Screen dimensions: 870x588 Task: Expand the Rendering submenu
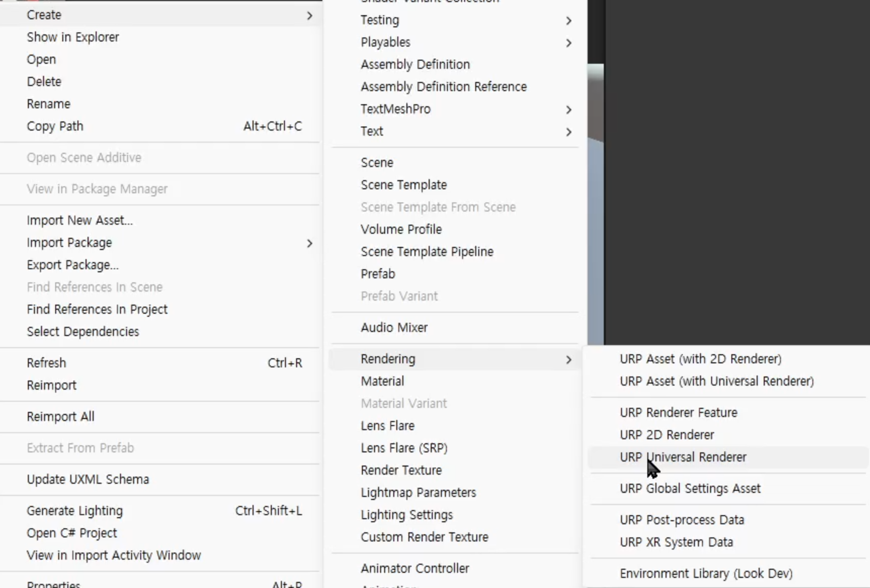(454, 359)
